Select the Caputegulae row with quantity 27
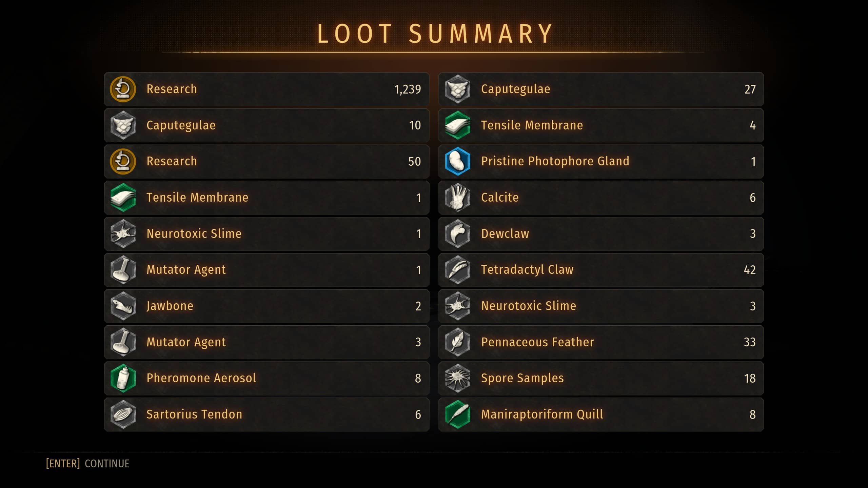This screenshot has height=488, width=868. point(601,89)
